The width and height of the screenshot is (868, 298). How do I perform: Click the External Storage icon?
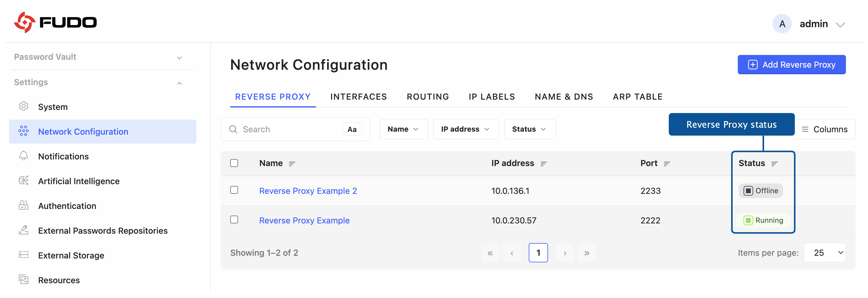click(23, 255)
